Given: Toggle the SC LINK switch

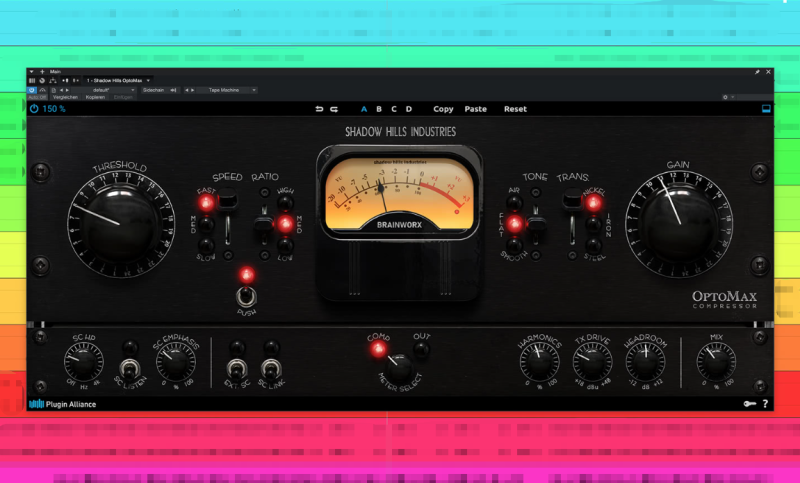Looking at the screenshot, I should tap(271, 368).
